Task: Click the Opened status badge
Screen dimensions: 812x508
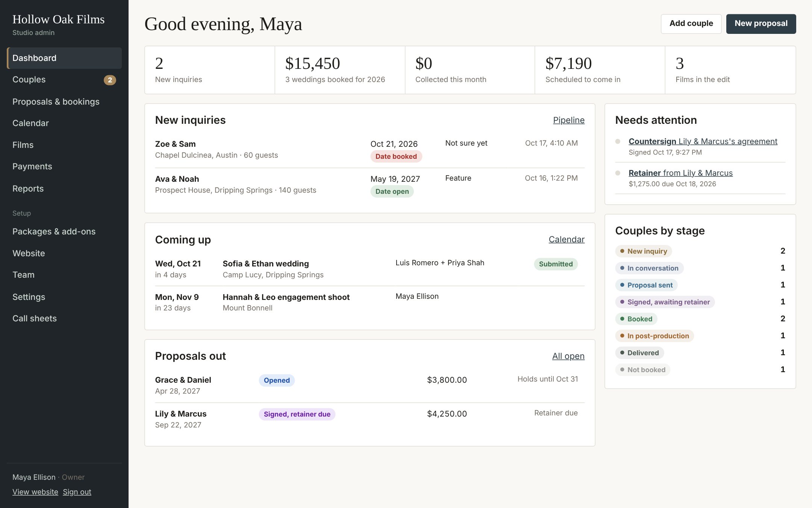Action: [x=277, y=380]
